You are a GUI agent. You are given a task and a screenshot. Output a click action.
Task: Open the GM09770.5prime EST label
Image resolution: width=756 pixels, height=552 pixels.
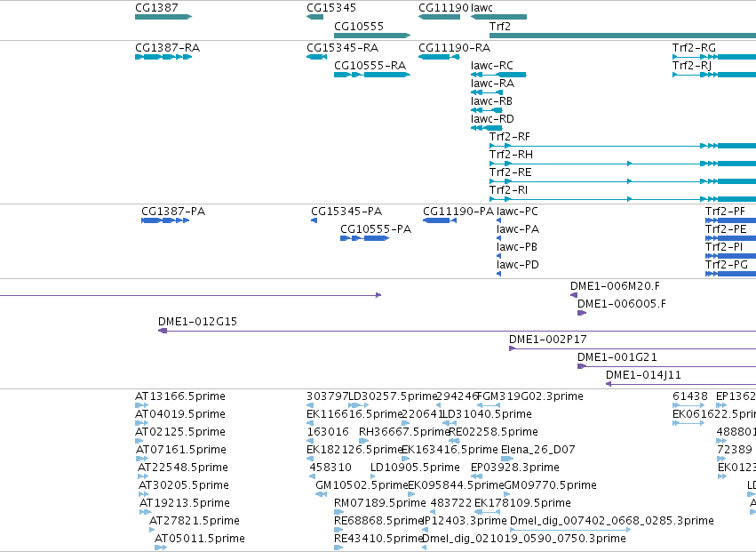pos(550,486)
